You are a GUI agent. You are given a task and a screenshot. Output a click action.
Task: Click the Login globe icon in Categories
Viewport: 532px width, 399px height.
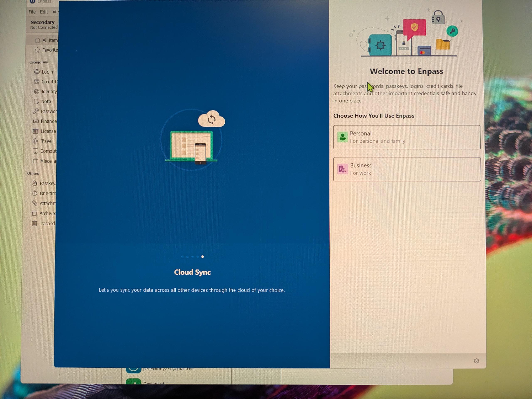click(x=37, y=72)
